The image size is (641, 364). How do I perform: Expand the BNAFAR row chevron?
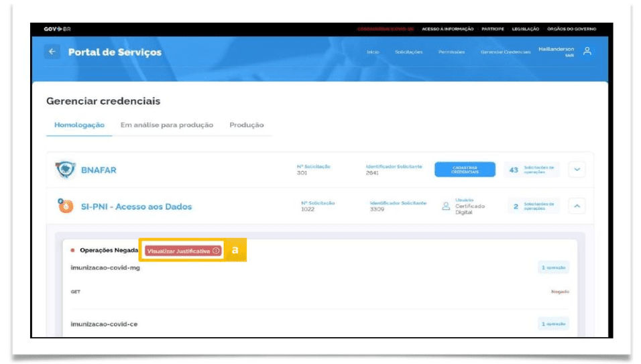577,170
